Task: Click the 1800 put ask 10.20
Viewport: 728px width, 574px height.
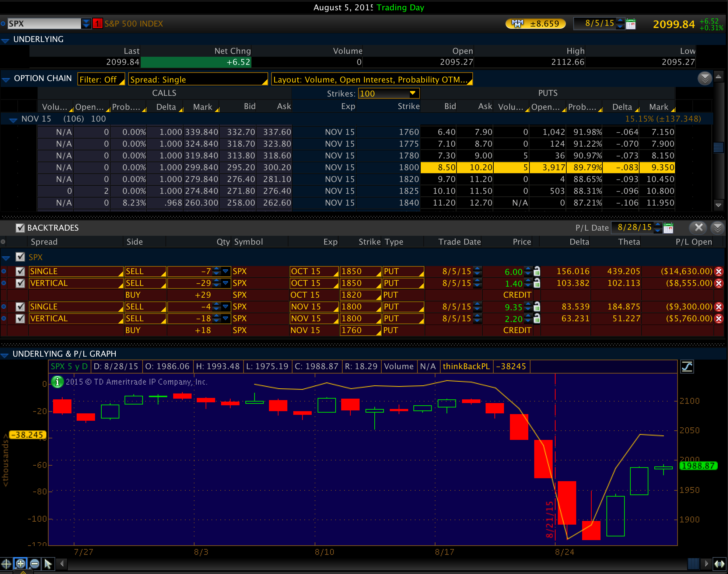Action: [475, 168]
